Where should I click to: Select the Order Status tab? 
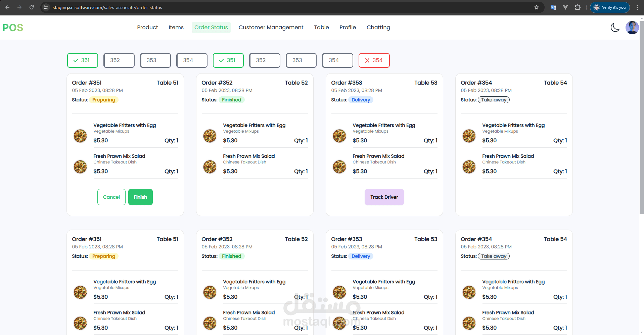point(211,28)
